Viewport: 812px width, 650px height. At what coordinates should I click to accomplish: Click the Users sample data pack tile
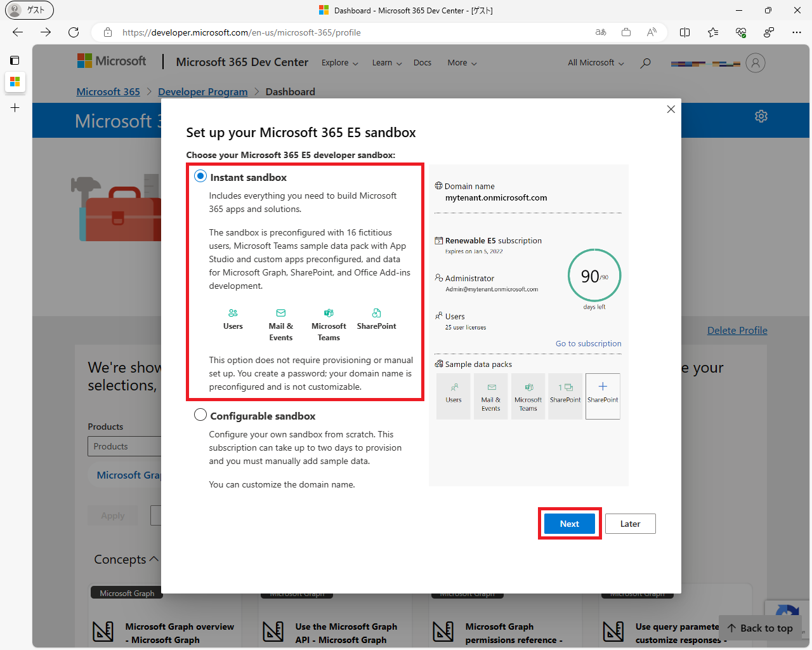[x=454, y=396]
